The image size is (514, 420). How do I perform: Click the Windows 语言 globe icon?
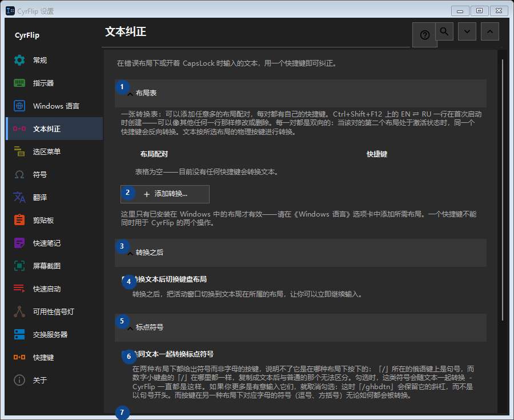point(19,106)
